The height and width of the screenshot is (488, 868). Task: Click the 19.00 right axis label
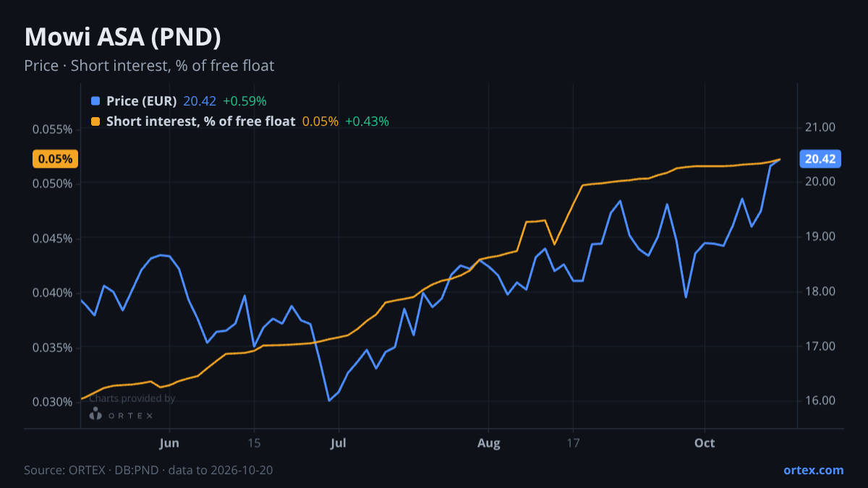pos(820,236)
